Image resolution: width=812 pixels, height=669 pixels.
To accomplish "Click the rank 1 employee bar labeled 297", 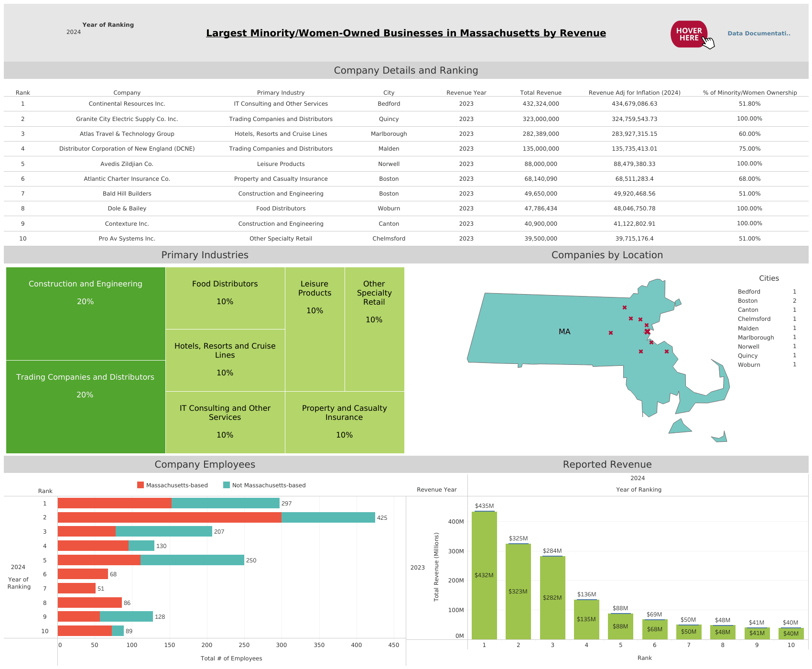I will tap(169, 503).
